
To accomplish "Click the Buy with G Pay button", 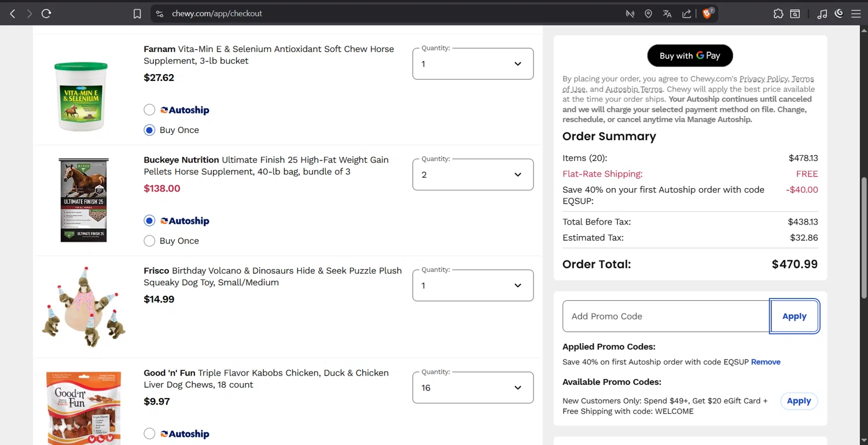I will 690,56.
